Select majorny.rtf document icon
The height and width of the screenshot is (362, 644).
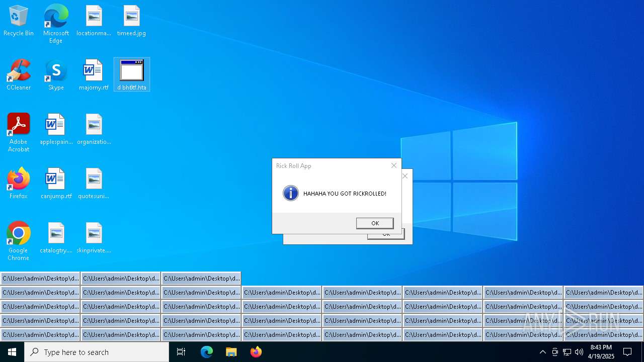coord(94,75)
